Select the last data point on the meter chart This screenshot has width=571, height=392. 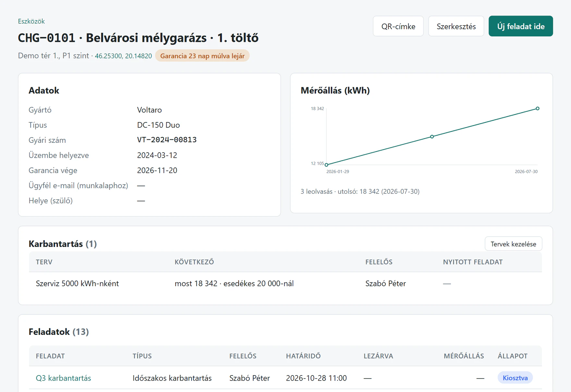click(538, 108)
